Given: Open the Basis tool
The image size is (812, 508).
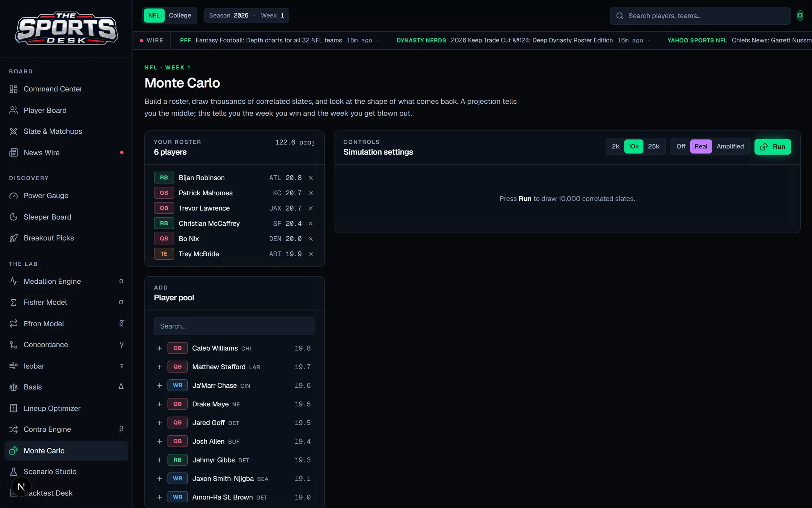Looking at the screenshot, I should (x=66, y=387).
